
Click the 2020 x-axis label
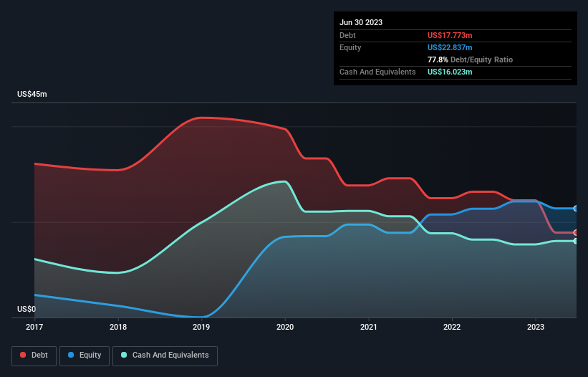285,327
